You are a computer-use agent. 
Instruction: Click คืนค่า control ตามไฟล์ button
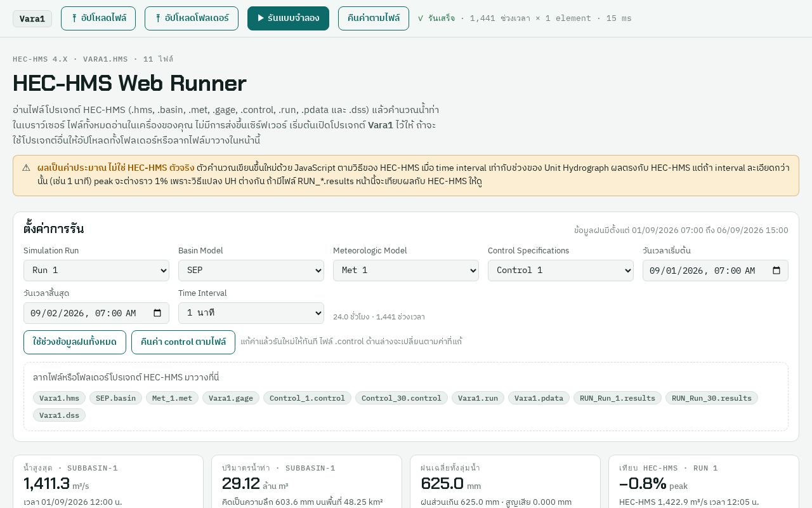pyautogui.click(x=183, y=342)
